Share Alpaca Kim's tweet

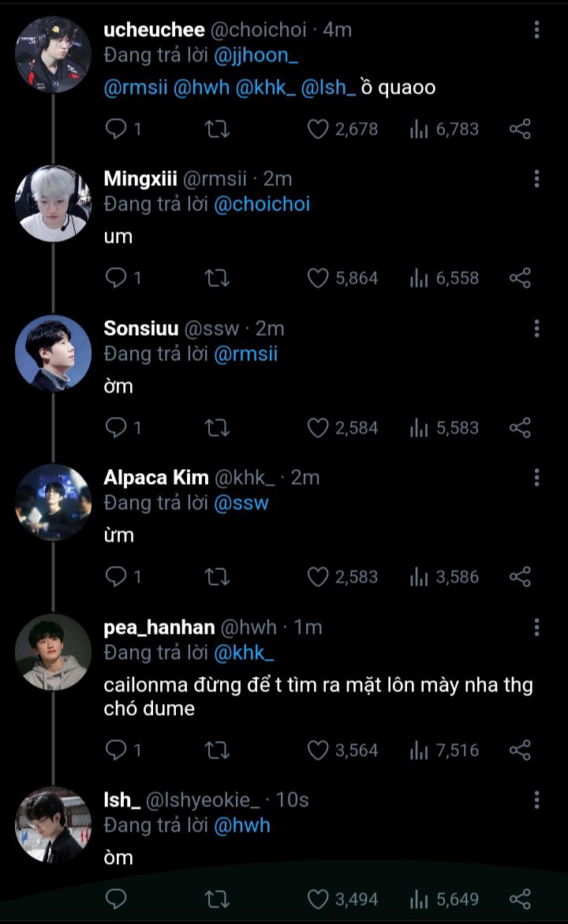tap(520, 577)
